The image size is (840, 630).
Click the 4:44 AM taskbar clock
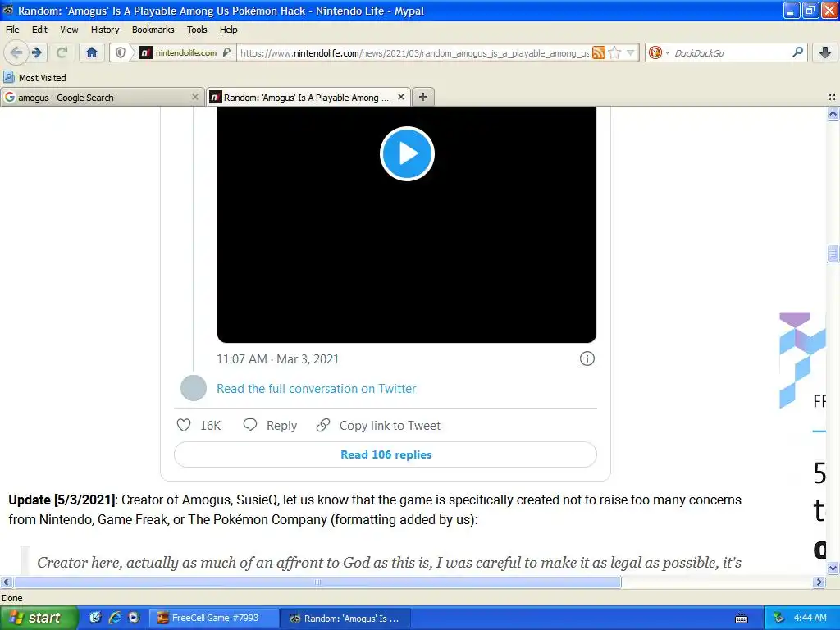[810, 618]
